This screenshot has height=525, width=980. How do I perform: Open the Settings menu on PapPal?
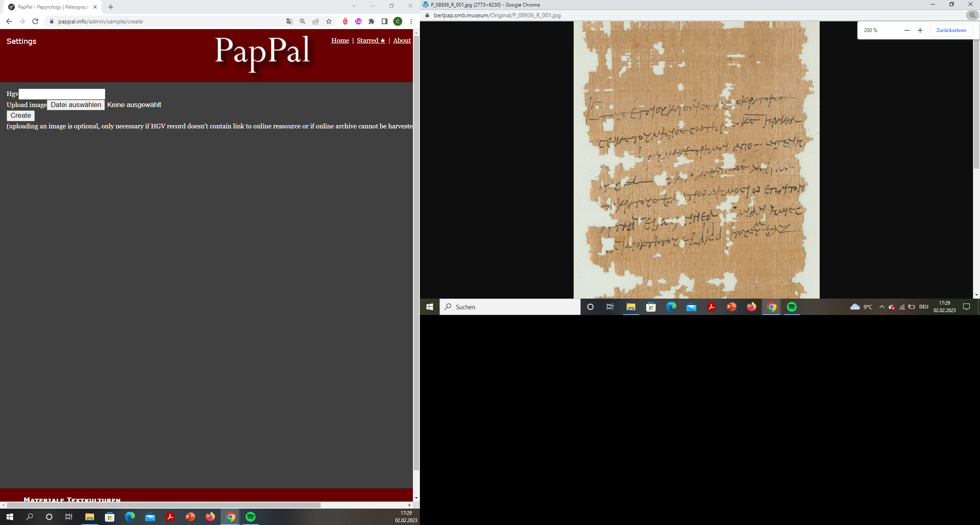click(21, 41)
